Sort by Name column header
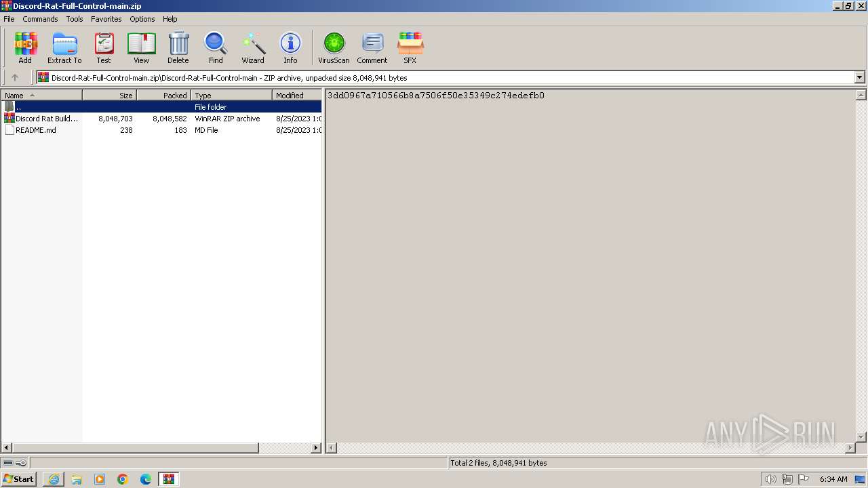Image resolution: width=868 pixels, height=488 pixels. (x=41, y=95)
